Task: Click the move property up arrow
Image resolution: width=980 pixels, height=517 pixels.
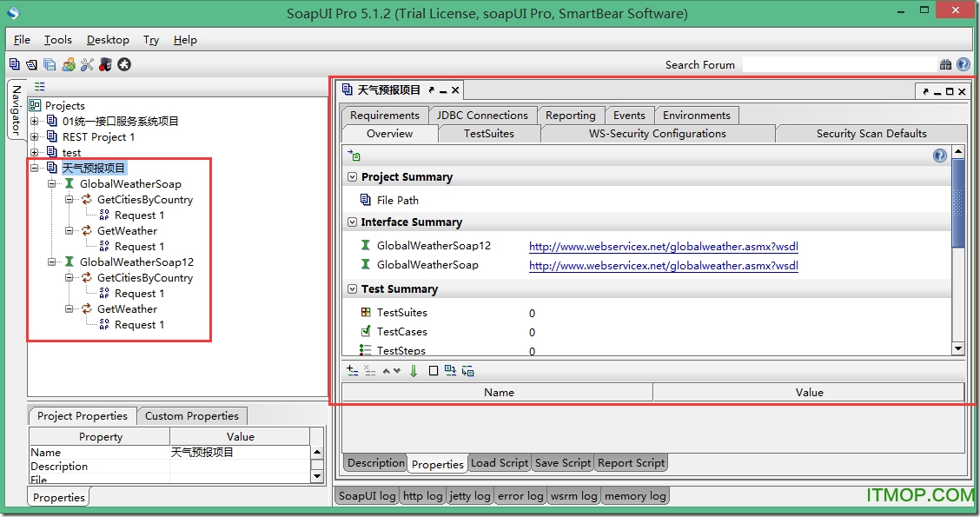Action: coord(387,371)
